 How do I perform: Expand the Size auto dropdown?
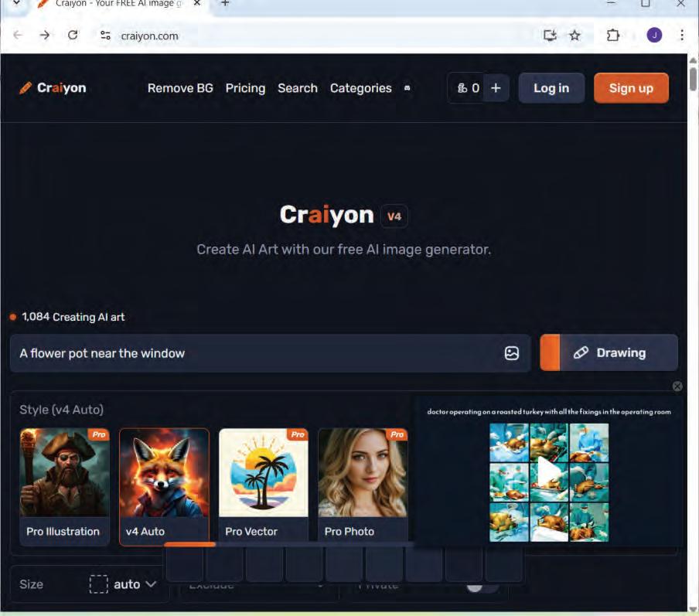123,584
